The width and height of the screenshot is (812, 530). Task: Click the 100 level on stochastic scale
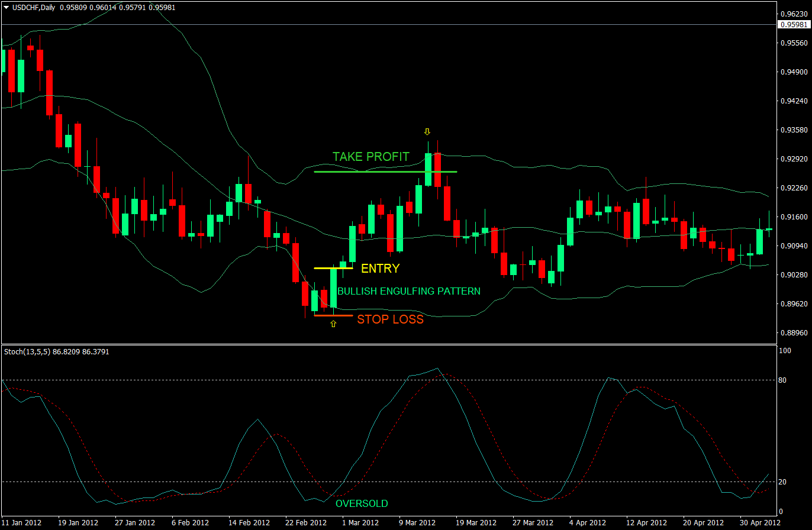(784, 351)
